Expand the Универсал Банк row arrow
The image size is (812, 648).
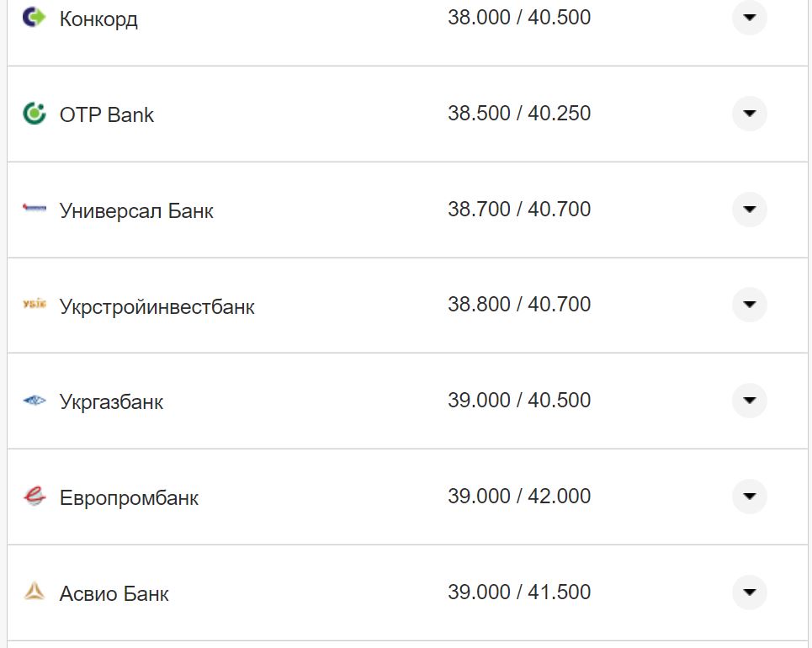pyautogui.click(x=749, y=209)
